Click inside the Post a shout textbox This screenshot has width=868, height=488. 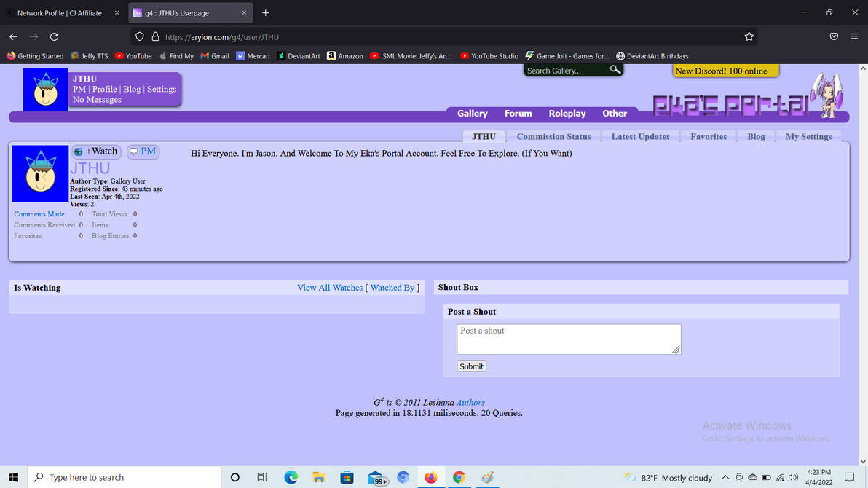(569, 339)
